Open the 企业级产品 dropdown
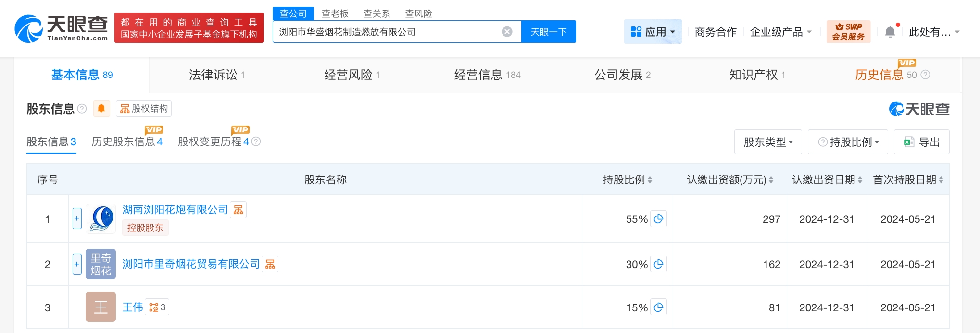This screenshot has height=333, width=980. [x=781, y=32]
